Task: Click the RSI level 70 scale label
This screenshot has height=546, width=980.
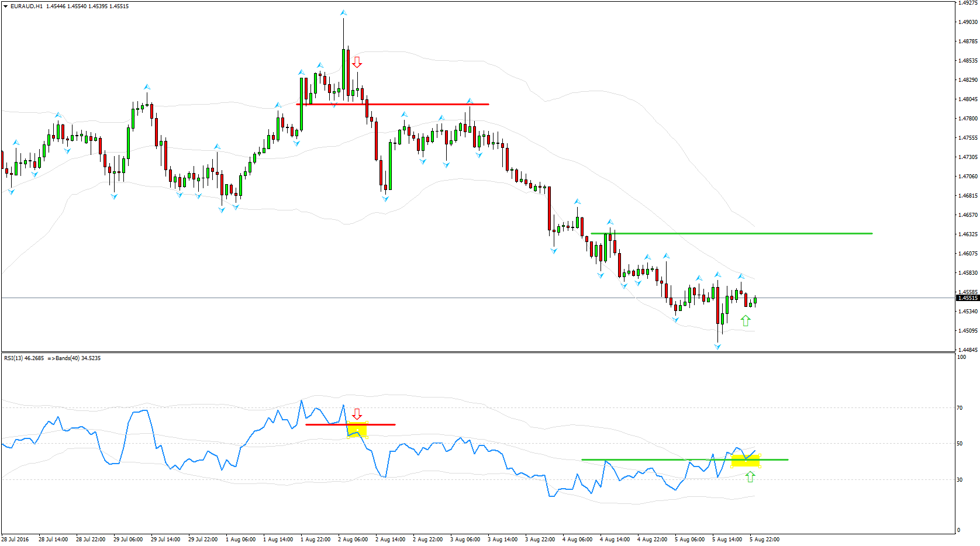Action: tap(960, 408)
